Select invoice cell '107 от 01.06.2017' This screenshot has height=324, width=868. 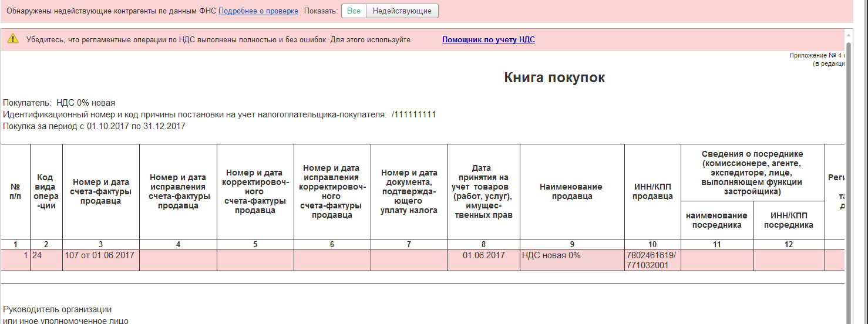point(101,255)
